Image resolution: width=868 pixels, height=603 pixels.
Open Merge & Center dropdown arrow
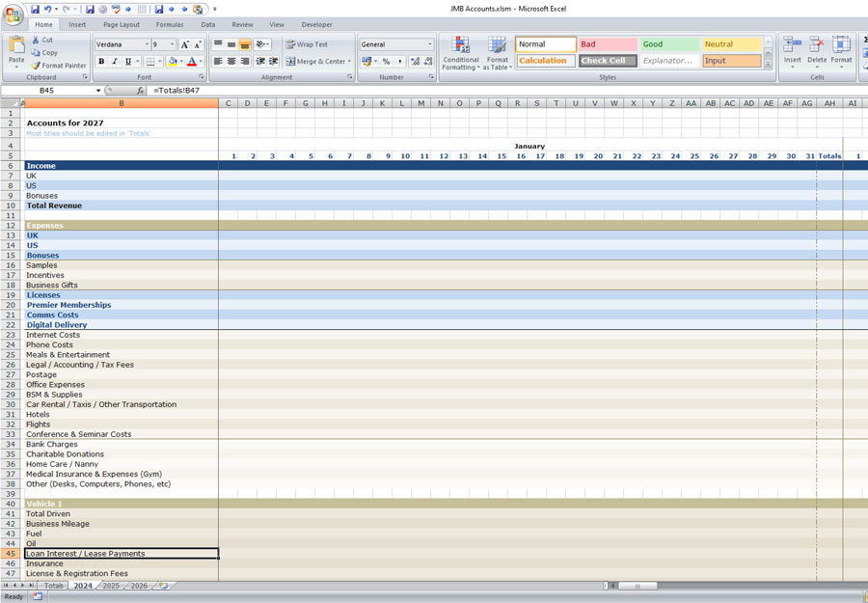(x=349, y=62)
